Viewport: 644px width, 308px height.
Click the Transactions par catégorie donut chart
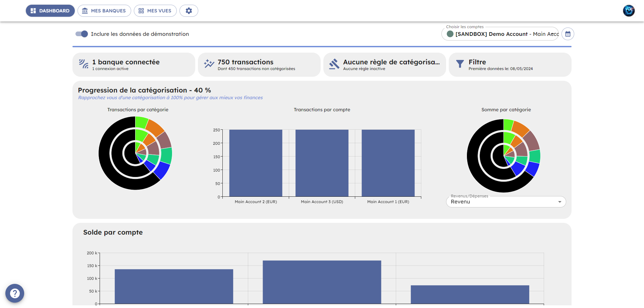[135, 153]
